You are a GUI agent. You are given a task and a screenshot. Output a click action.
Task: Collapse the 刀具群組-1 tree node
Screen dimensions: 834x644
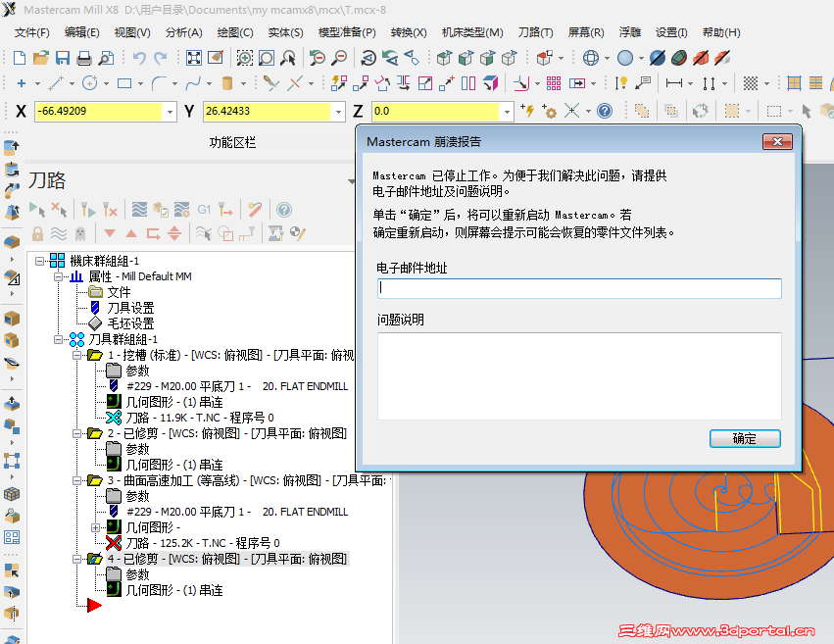coord(58,339)
